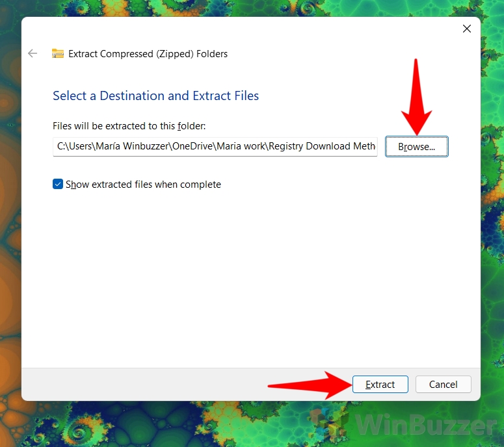Close the Extract Compressed Folders dialog
This screenshot has width=504, height=447.
click(x=467, y=29)
